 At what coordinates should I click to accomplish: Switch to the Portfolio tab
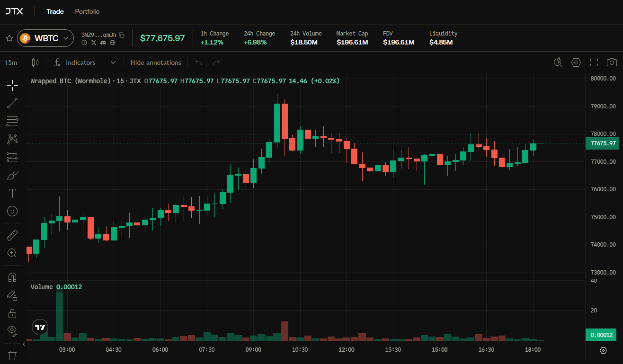[x=87, y=11]
